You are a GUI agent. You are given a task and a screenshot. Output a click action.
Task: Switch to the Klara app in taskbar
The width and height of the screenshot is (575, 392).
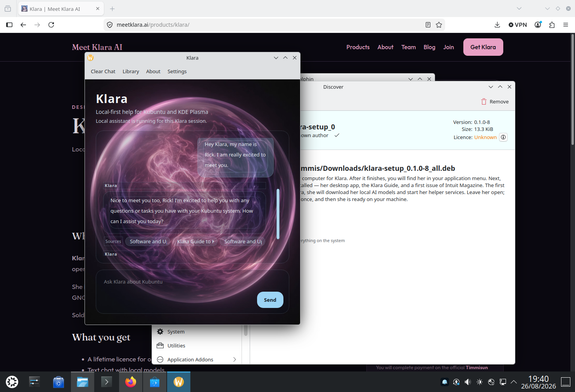[178, 382]
